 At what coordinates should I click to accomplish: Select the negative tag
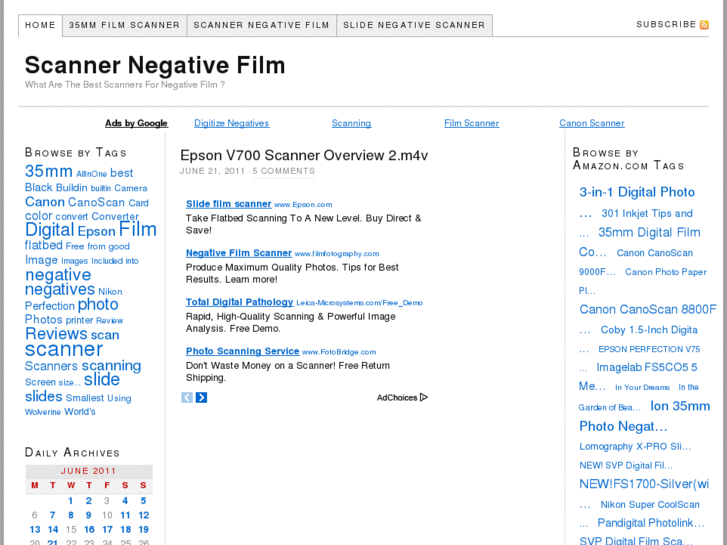pos(58,275)
